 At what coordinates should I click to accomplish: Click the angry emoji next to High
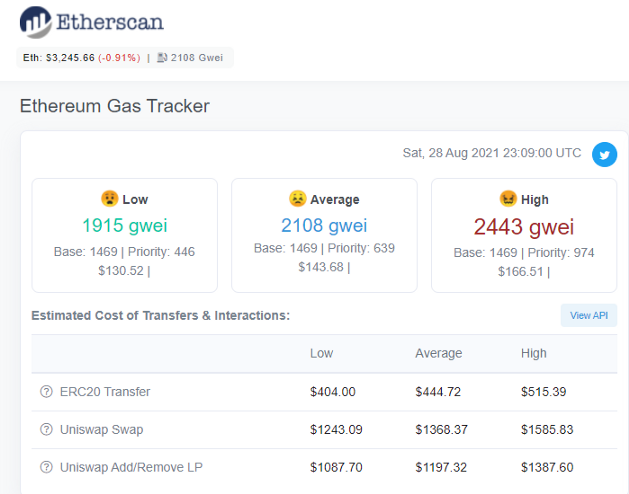click(508, 199)
